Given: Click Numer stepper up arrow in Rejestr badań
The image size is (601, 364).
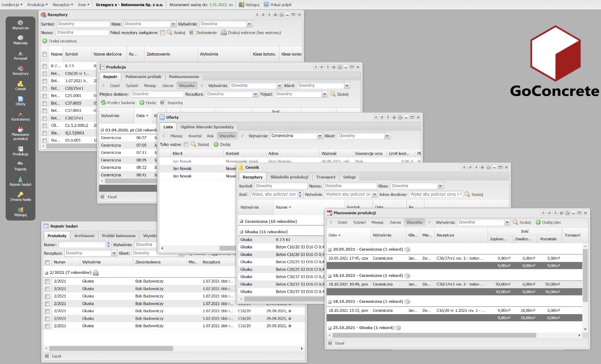Looking at the screenshot, I should [x=109, y=243].
